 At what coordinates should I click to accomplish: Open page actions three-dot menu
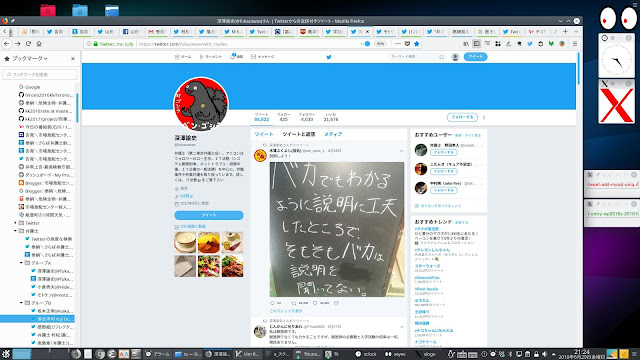tap(398, 44)
